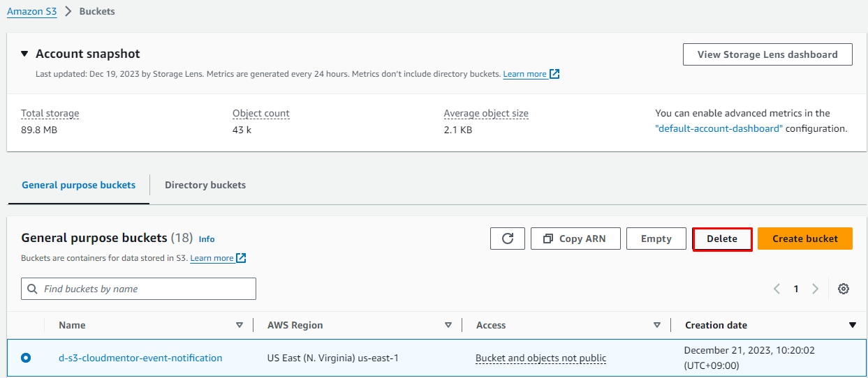Sort by AWS Region column arrow
868x378 pixels.
[448, 325]
